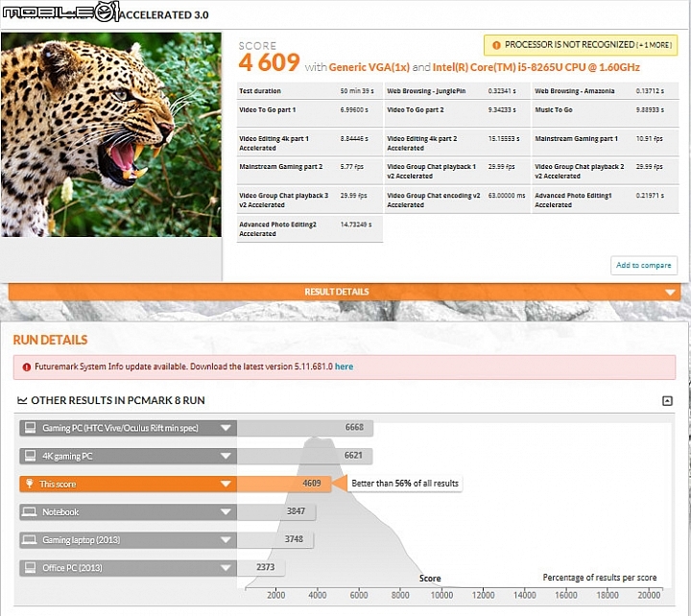Click the monitor icon in 4K gaming PC row

[x=30, y=456]
